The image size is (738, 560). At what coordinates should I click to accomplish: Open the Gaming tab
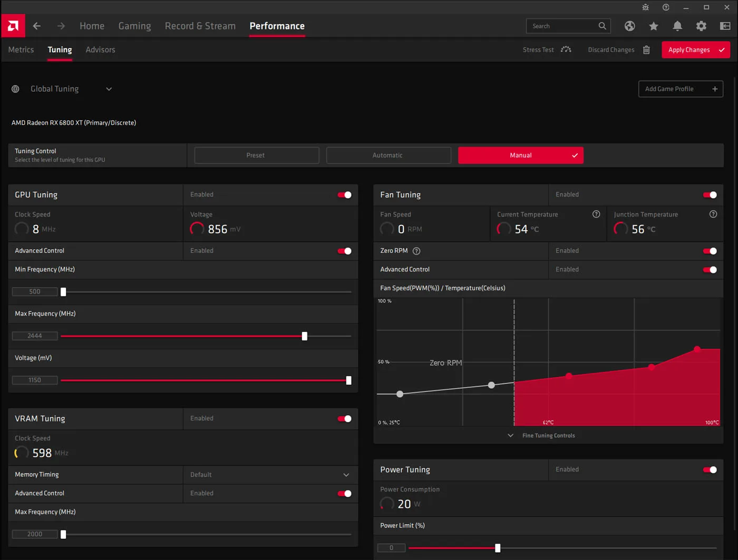pyautogui.click(x=134, y=26)
